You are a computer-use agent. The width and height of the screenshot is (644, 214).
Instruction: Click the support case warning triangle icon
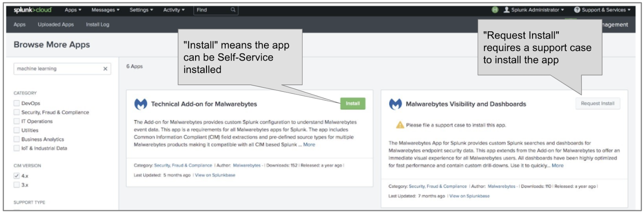pos(400,125)
